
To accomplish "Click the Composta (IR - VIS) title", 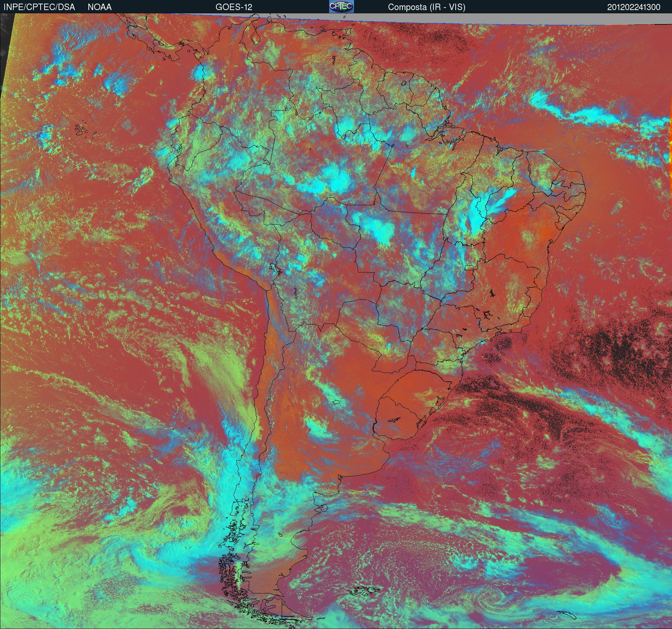I will [427, 7].
